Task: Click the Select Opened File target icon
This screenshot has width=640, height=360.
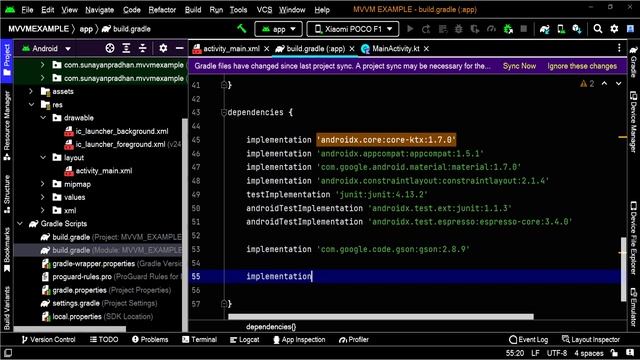Action: [110, 48]
